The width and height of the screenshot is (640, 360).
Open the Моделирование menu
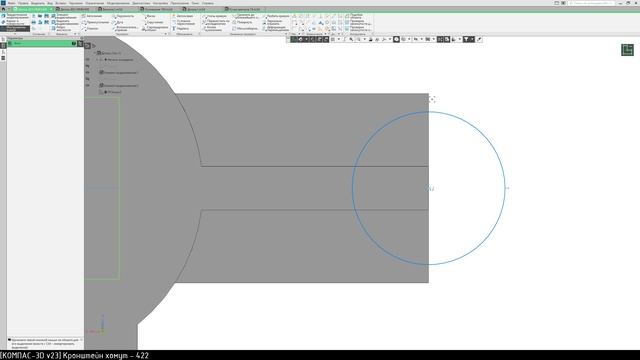(x=118, y=3)
